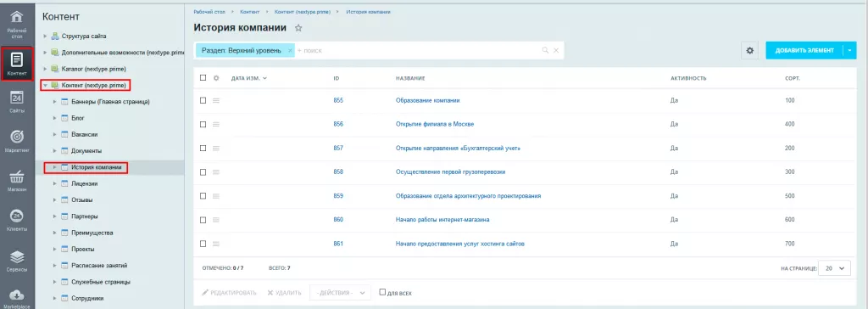Open Начало работы интернет-магазина link

[x=442, y=220]
